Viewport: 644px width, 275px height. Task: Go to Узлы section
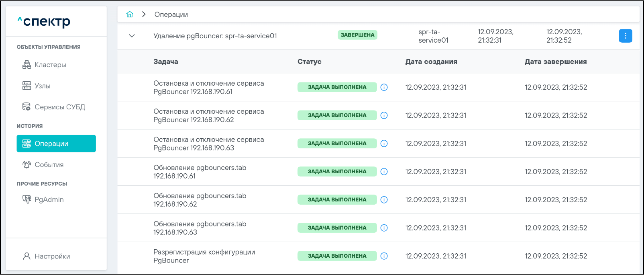click(x=42, y=86)
